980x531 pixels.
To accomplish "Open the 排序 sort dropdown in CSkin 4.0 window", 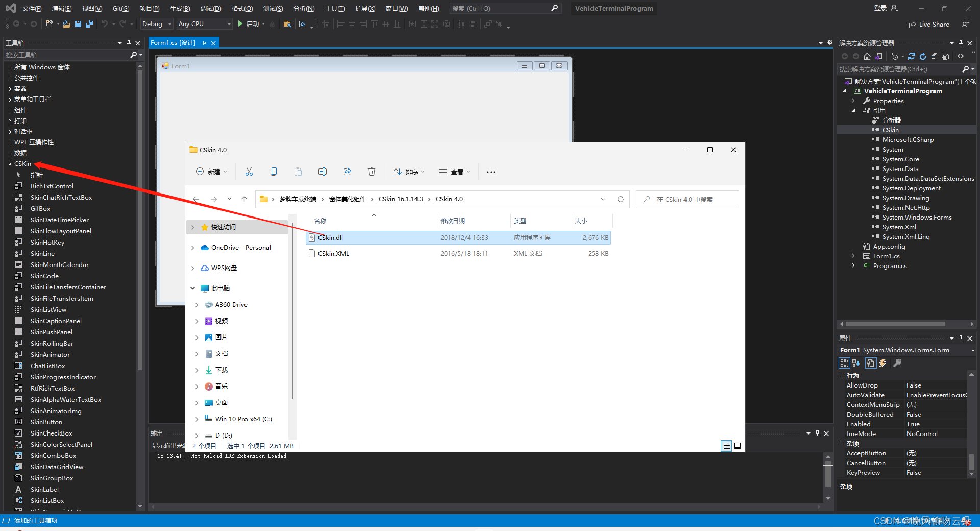I will [x=408, y=172].
